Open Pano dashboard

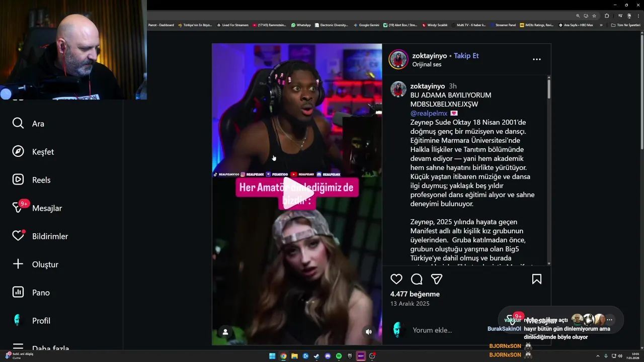[x=31, y=293]
